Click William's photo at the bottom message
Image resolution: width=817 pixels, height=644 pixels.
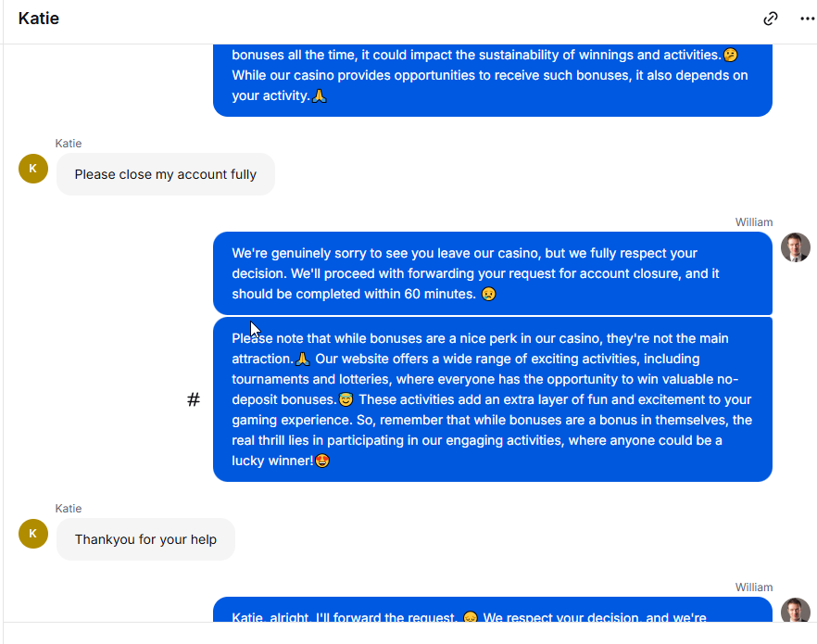[x=795, y=610]
